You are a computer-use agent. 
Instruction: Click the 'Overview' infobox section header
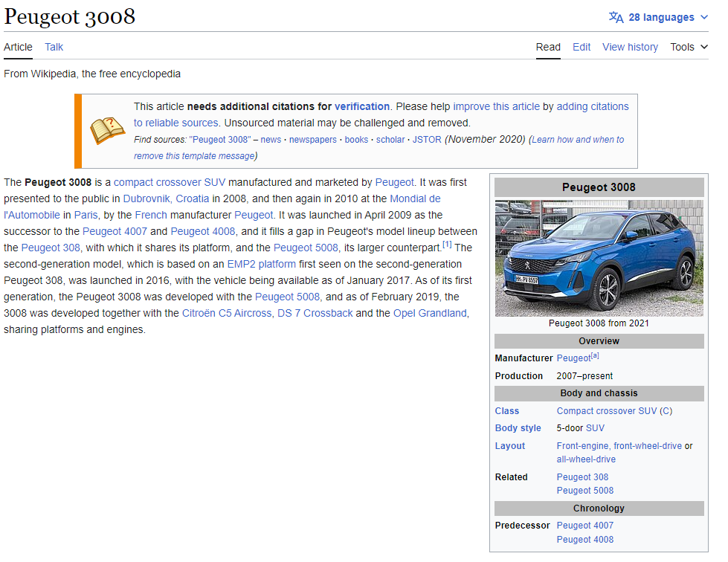[x=599, y=341]
